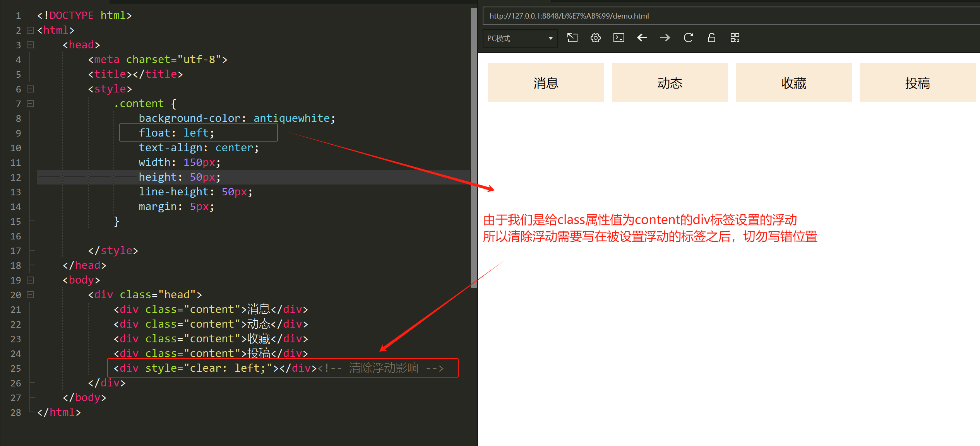980x446 pixels.
Task: Go back with the left arrow icon
Action: tap(642, 38)
